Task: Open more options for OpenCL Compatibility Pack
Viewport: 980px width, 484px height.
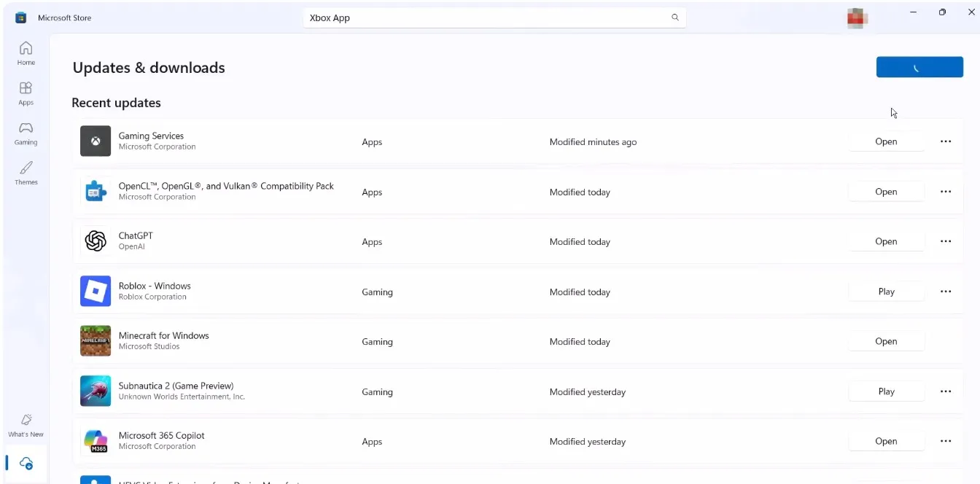Action: [946, 192]
